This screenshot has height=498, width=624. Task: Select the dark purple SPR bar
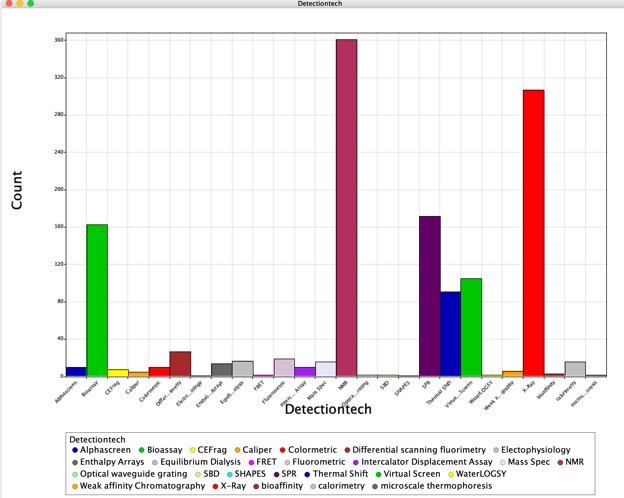pos(430,296)
